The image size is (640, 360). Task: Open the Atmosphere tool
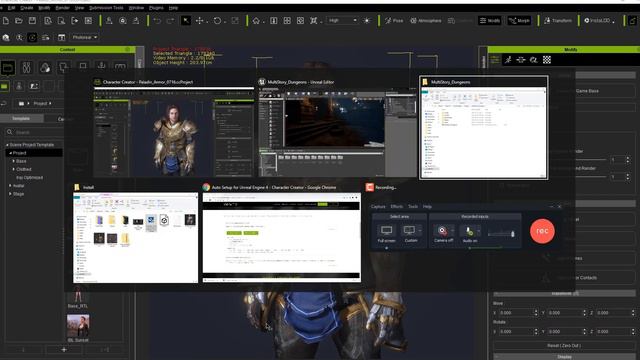click(426, 20)
